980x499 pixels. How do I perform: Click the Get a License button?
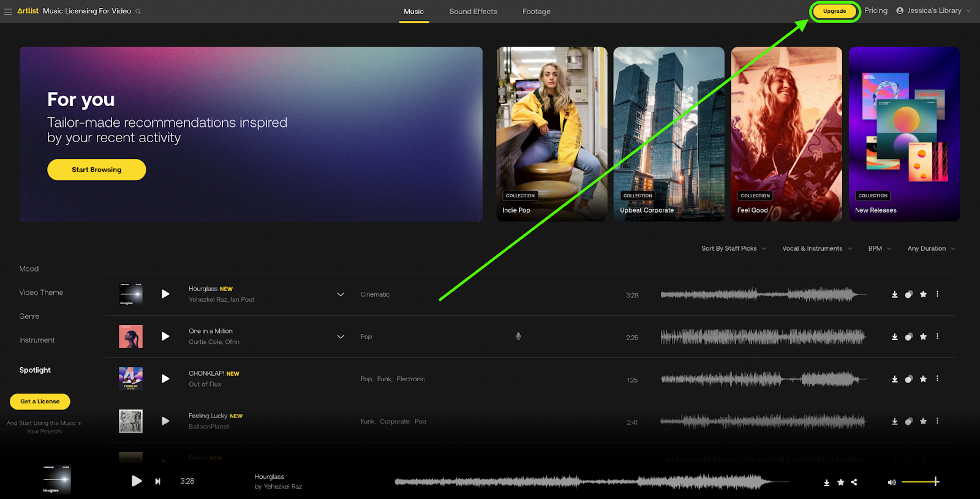click(x=40, y=402)
